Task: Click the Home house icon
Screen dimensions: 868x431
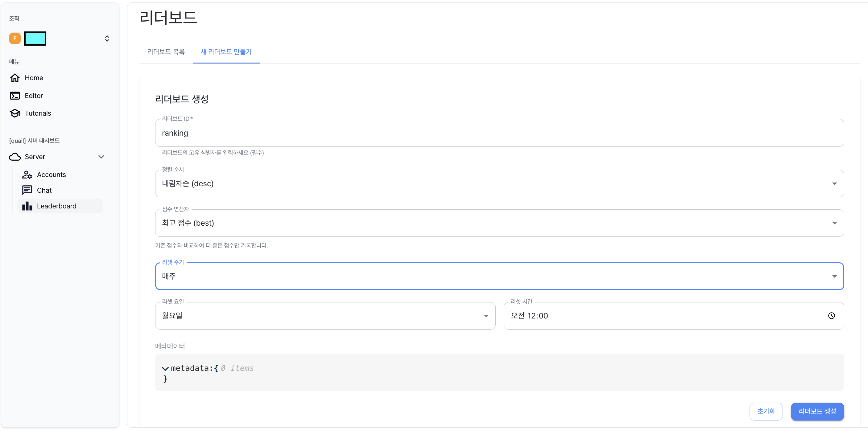Action: (x=15, y=78)
